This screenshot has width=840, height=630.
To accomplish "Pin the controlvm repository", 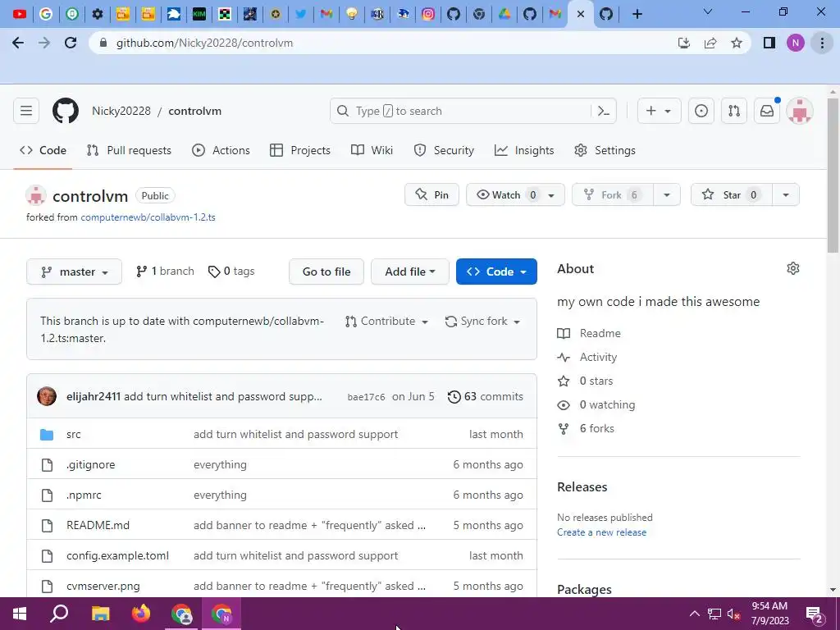I will [x=431, y=195].
